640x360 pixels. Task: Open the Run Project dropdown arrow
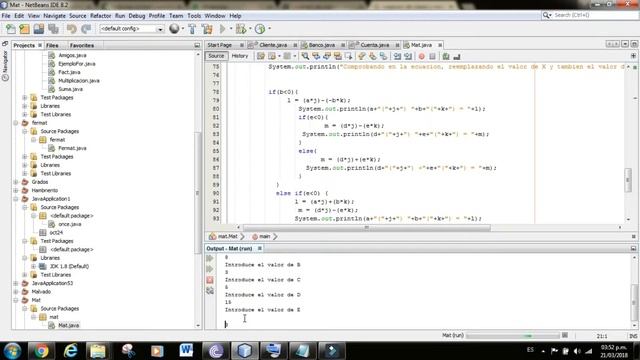point(231,29)
